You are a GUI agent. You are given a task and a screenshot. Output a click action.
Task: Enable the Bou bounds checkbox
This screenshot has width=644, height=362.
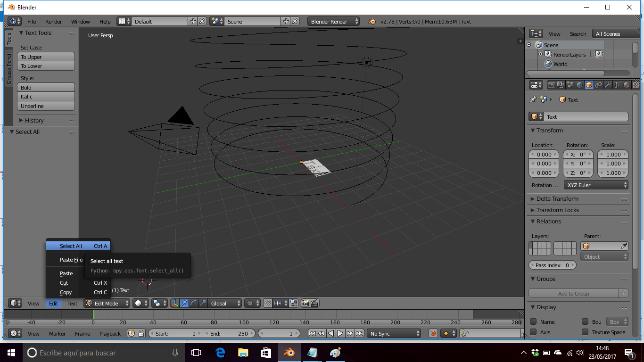coord(585,321)
